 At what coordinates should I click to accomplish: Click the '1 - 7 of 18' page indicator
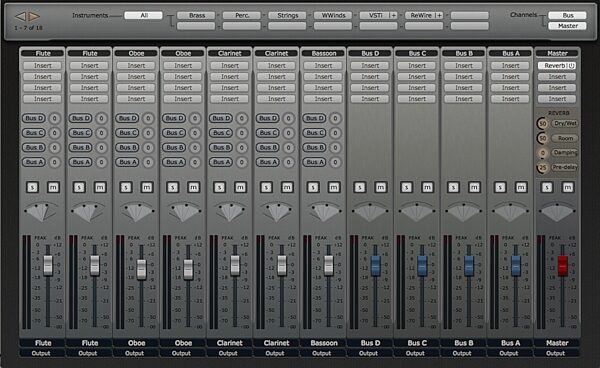(x=28, y=28)
